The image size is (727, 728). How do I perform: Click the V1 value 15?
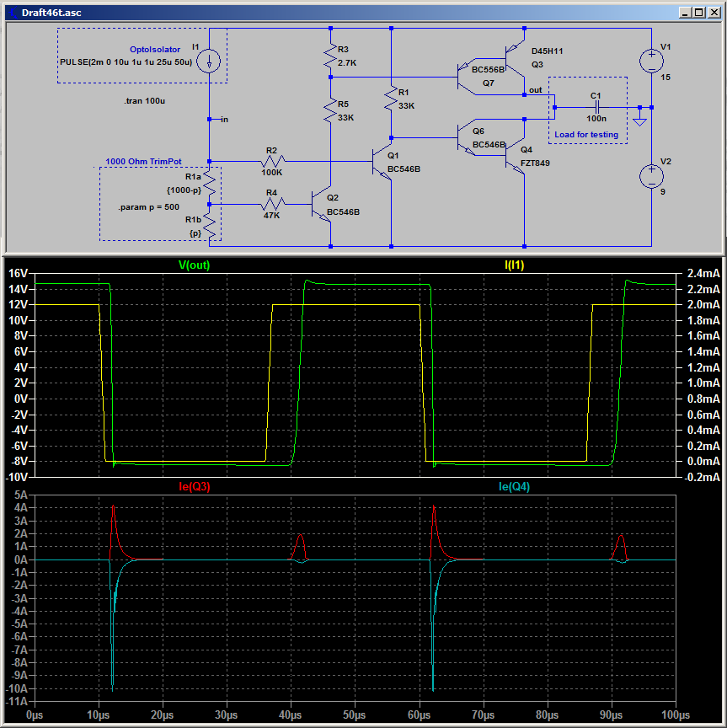point(666,78)
